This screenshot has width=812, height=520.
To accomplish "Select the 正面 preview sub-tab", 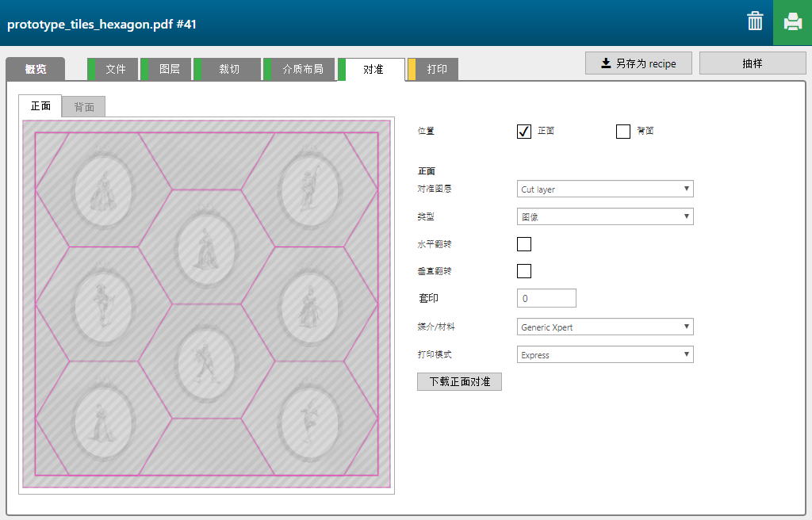I will point(40,106).
